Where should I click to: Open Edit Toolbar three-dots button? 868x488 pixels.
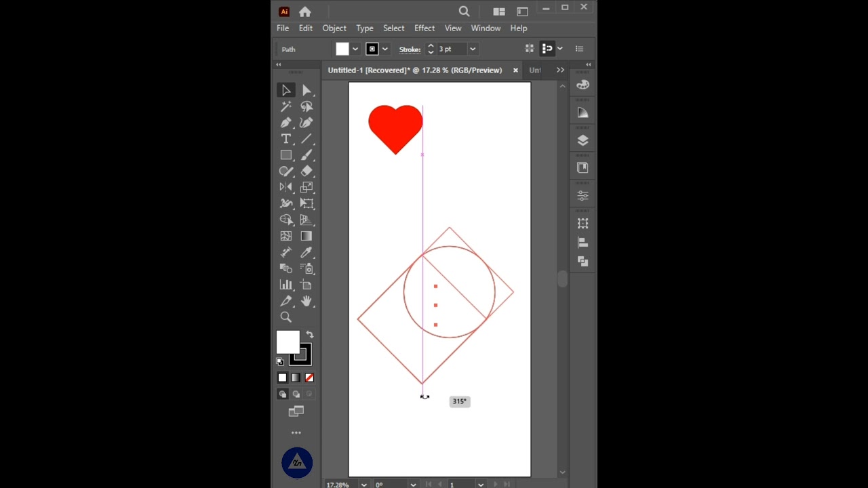pos(296,432)
